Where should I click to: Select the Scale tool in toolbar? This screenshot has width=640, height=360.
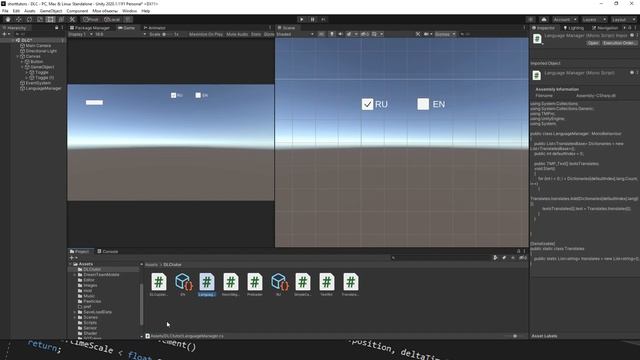(40, 19)
